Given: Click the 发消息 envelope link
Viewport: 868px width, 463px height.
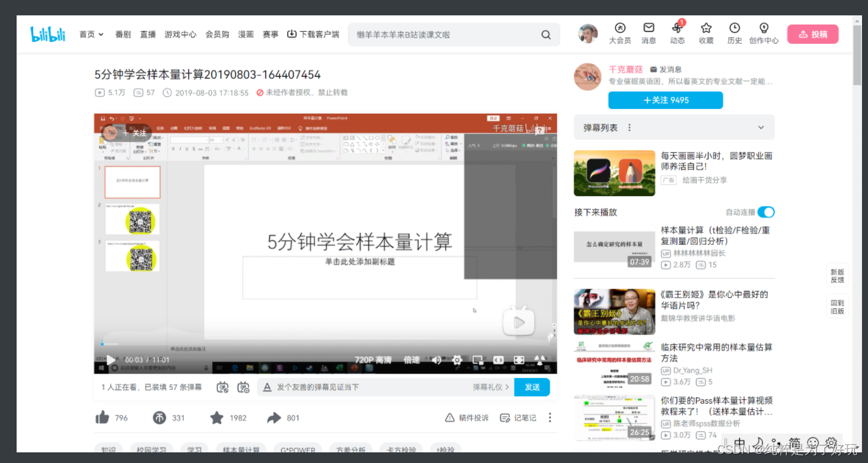Looking at the screenshot, I should pyautogui.click(x=665, y=69).
